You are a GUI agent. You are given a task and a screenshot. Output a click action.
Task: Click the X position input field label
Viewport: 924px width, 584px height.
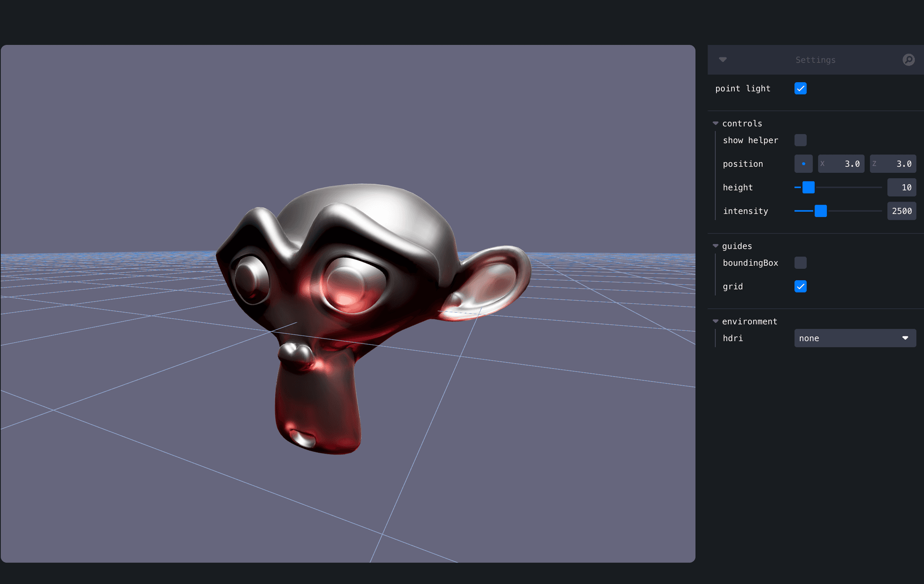point(823,164)
